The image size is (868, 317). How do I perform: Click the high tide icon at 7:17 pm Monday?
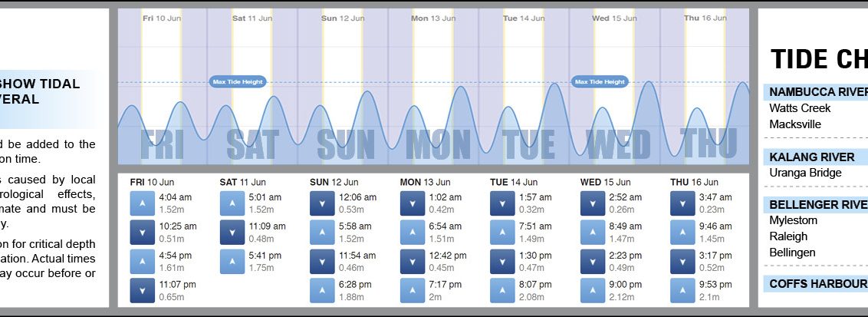point(412,291)
